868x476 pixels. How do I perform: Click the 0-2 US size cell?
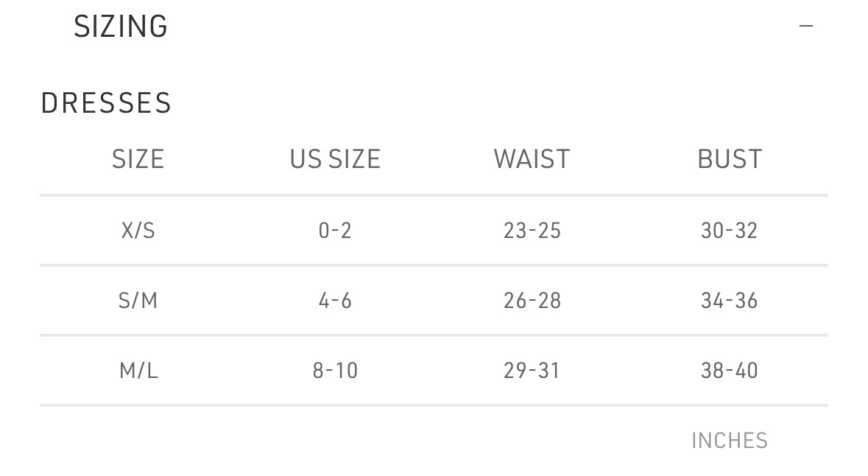[x=335, y=230]
